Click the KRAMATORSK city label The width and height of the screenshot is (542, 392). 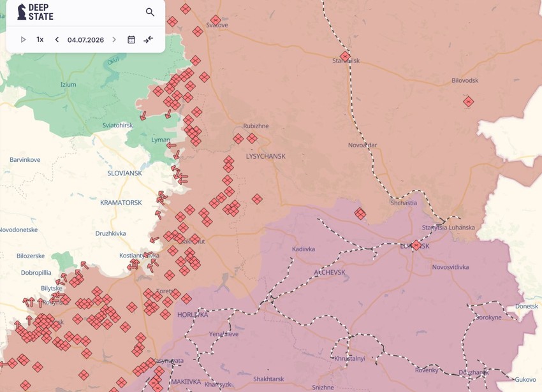(121, 203)
